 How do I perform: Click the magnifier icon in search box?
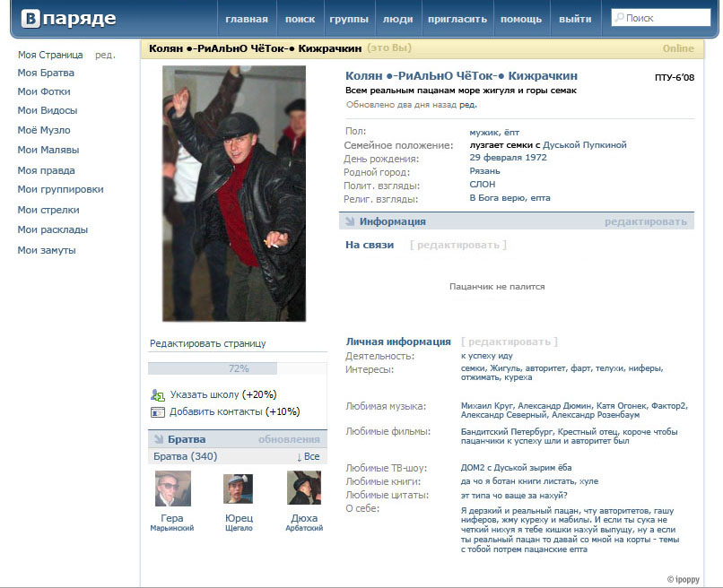click(619, 18)
